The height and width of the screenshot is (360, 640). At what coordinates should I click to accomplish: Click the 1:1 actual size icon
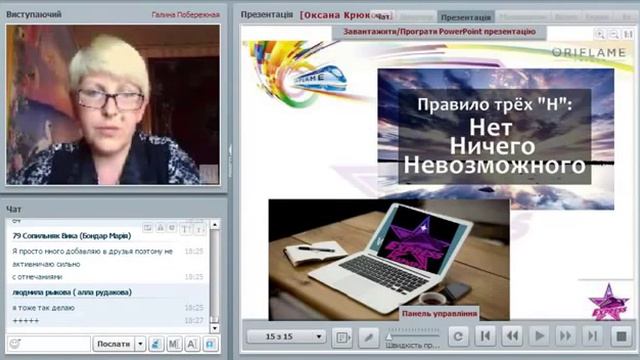pos(628,35)
